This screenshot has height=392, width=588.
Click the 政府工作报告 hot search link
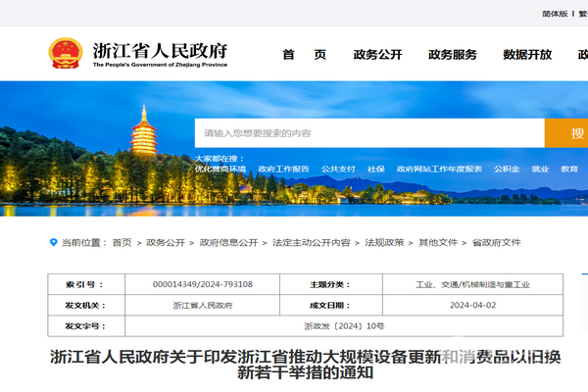[282, 169]
